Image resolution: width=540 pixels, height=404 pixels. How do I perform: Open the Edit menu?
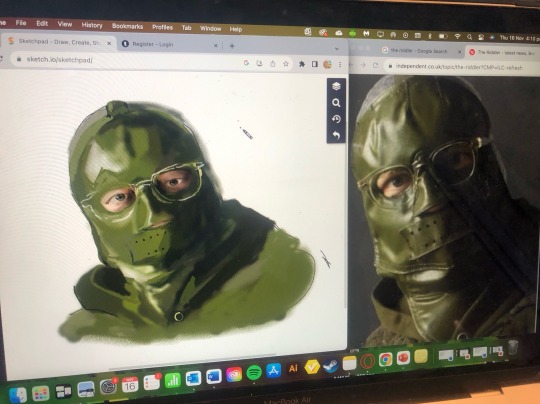[42, 23]
